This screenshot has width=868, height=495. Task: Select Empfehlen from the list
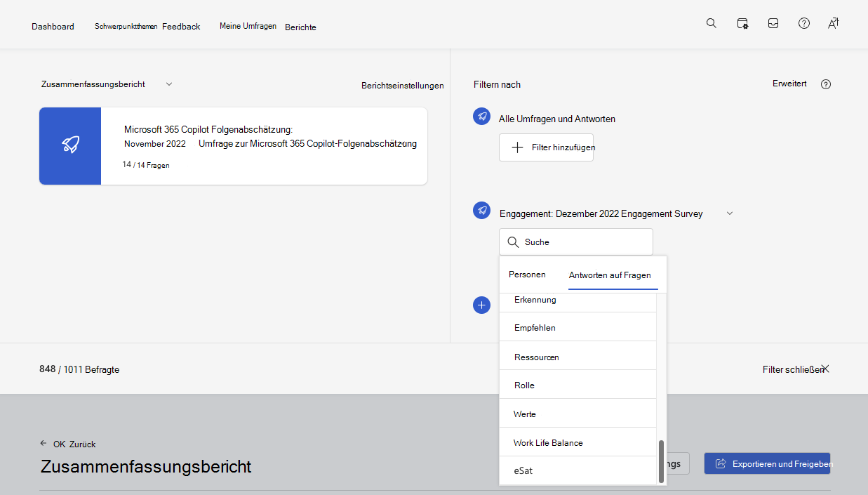click(577, 327)
